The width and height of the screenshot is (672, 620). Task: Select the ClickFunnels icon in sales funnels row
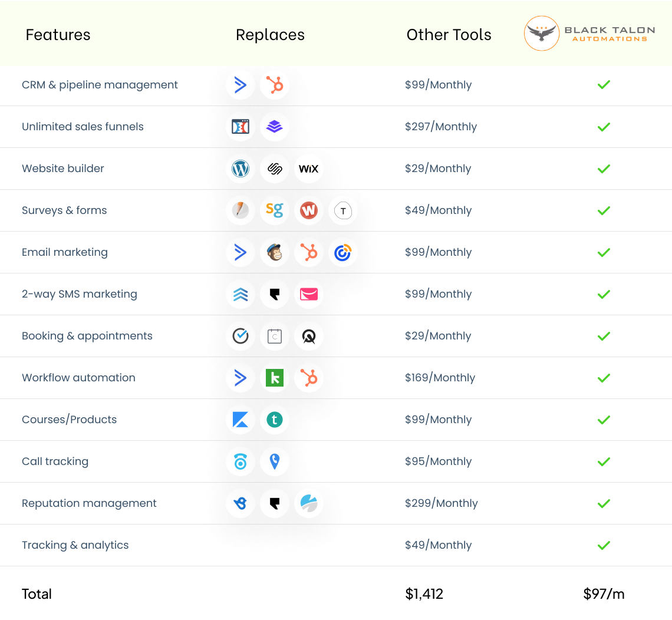coord(241,127)
